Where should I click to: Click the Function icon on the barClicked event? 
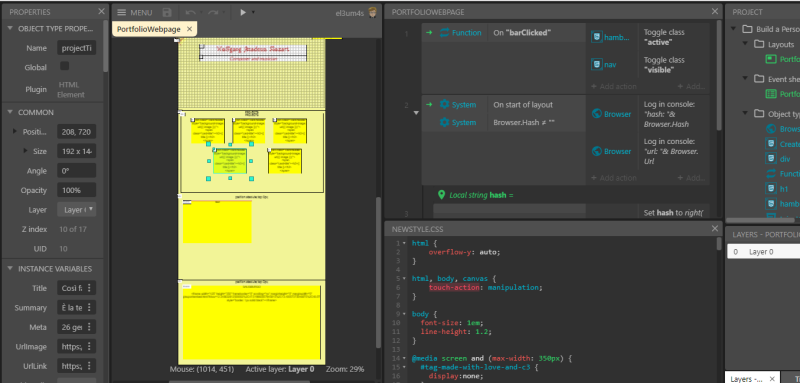(x=444, y=33)
